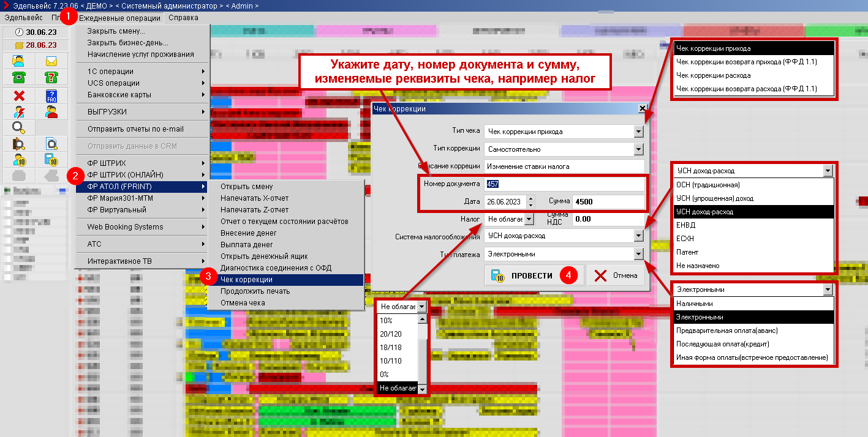The width and height of the screenshot is (868, 437).
Task: Open the Налог dropdown in the dialog
Action: [x=529, y=219]
